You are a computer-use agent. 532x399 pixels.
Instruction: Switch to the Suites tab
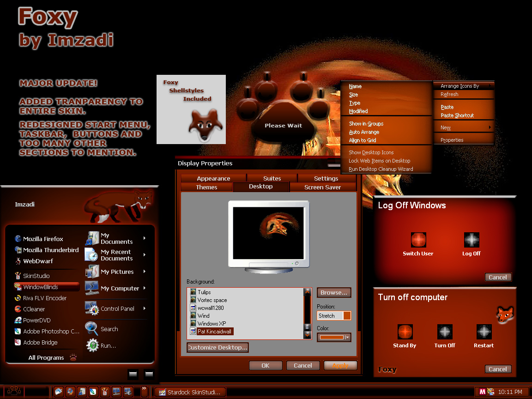272,178
